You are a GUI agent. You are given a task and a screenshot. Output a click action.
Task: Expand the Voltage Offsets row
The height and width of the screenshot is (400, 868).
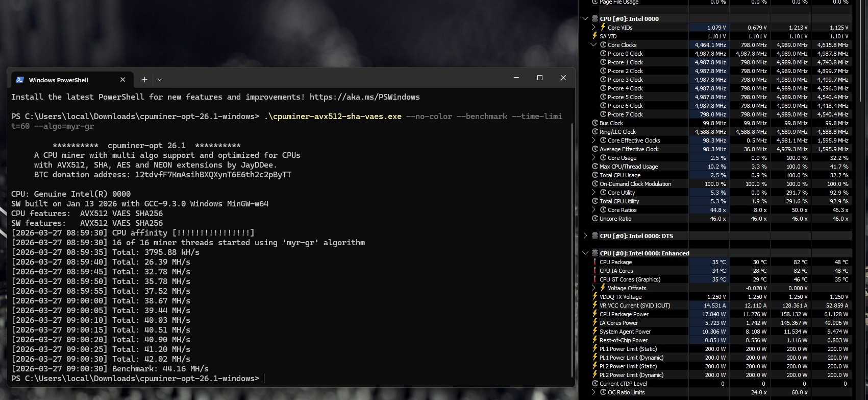pos(593,288)
